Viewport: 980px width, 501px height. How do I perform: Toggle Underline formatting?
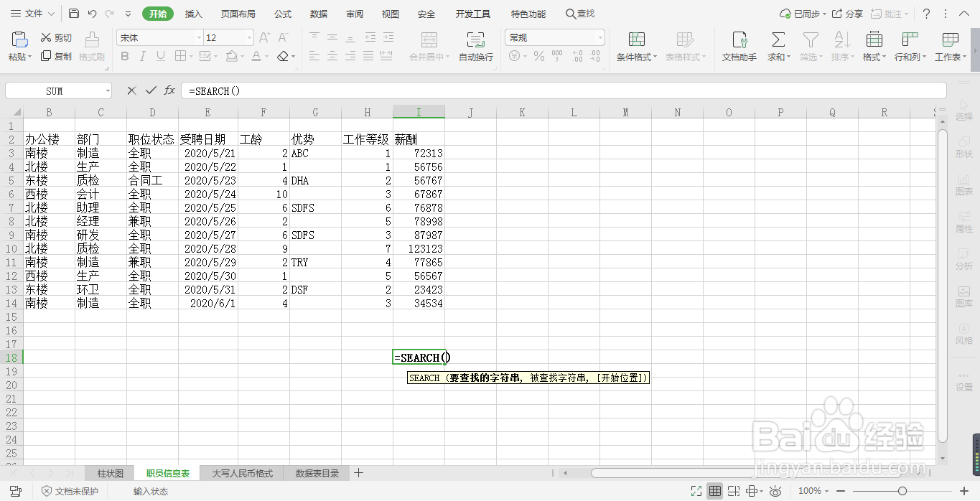pos(161,56)
